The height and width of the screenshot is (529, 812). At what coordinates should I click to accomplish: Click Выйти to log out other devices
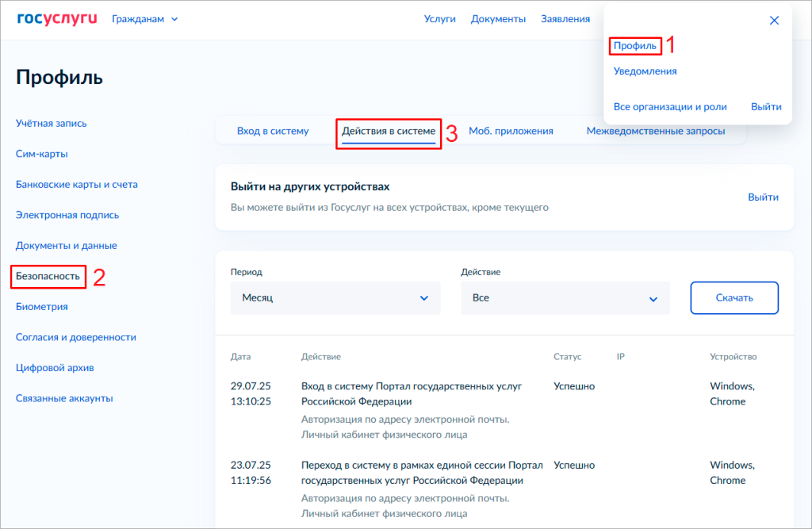click(x=763, y=197)
